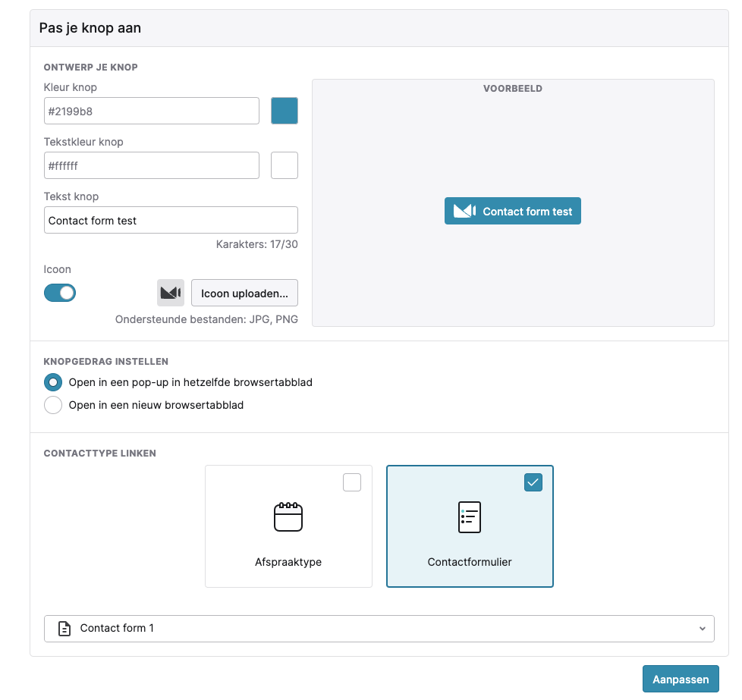
Task: Toggle the Icoon switch off
Action: pyautogui.click(x=60, y=293)
